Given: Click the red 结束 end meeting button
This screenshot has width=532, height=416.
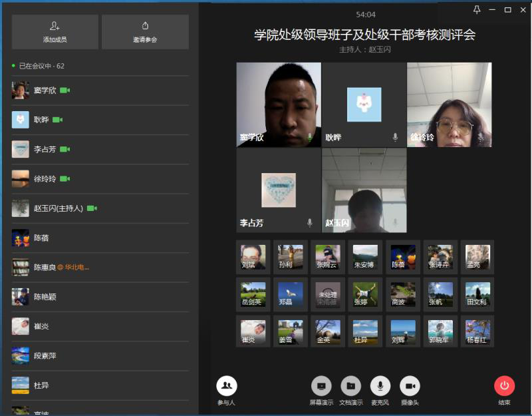Looking at the screenshot, I should click(504, 386).
